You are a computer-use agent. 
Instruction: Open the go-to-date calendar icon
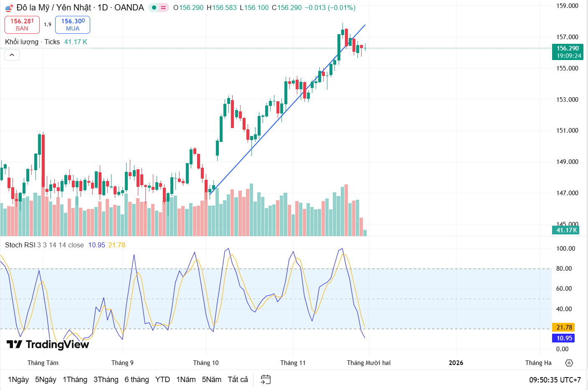pos(265,380)
